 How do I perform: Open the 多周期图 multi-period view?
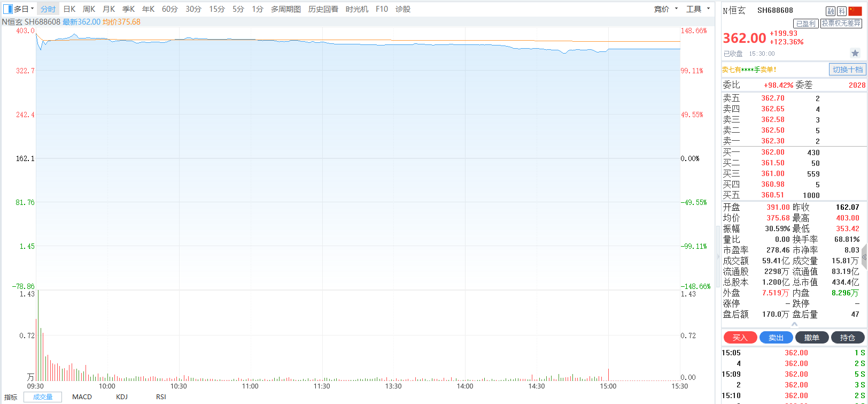click(x=286, y=9)
